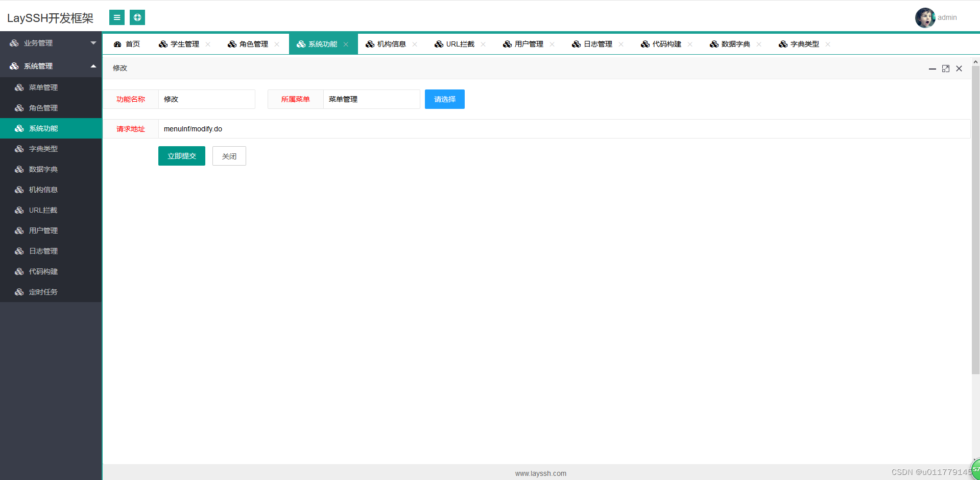Open the www.layssh.com link
Screen dimensions: 980x480
pyautogui.click(x=540, y=473)
